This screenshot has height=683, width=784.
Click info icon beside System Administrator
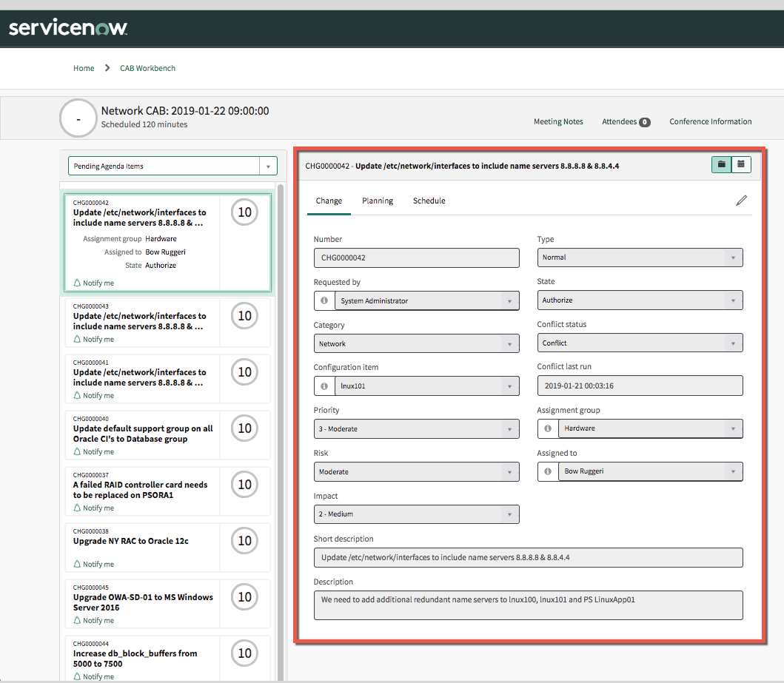pos(324,300)
